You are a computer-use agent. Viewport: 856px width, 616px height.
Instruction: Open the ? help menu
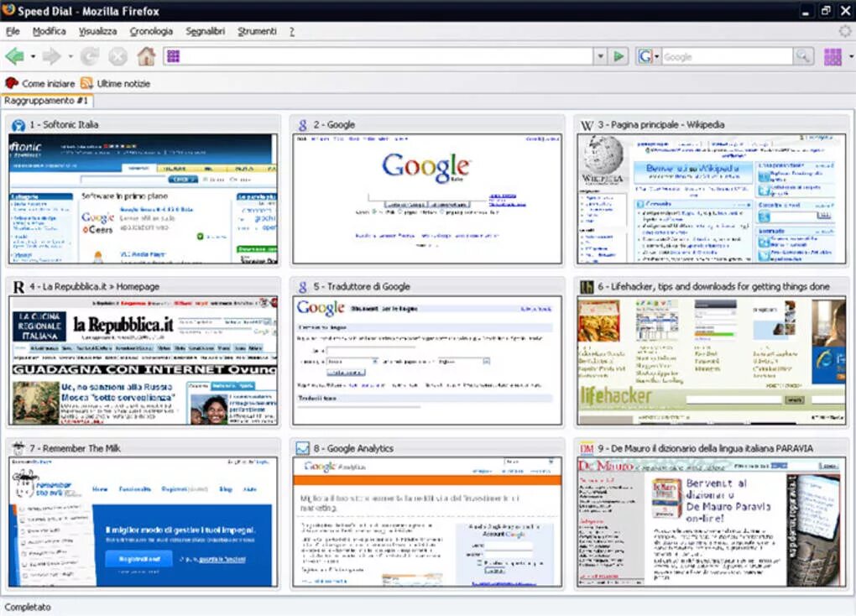coord(291,32)
